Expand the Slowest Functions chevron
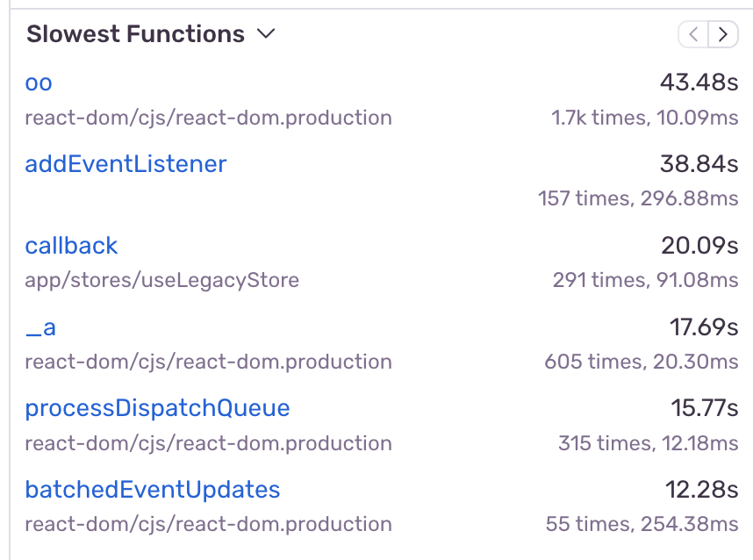753x560 pixels. coord(266,34)
